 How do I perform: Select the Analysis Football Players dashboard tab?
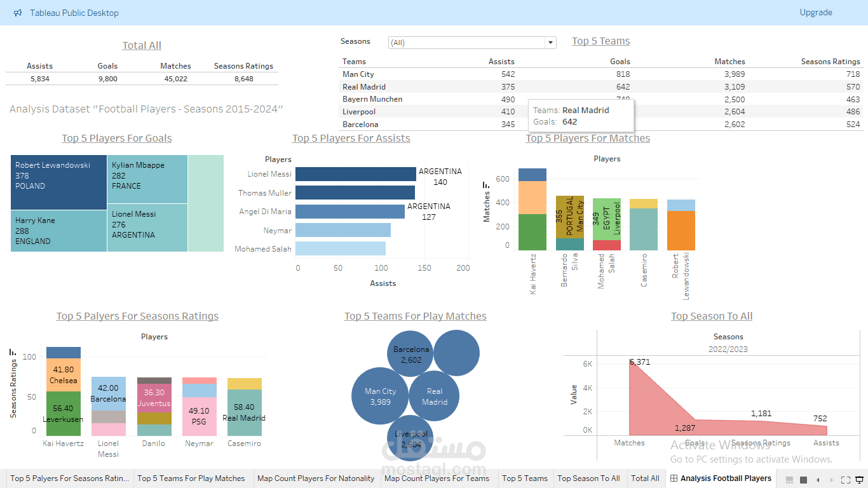tap(721, 478)
